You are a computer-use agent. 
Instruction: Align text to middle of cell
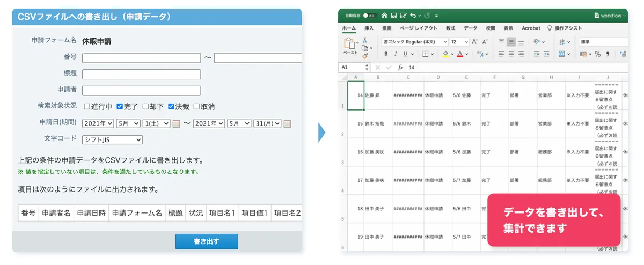click(511, 41)
